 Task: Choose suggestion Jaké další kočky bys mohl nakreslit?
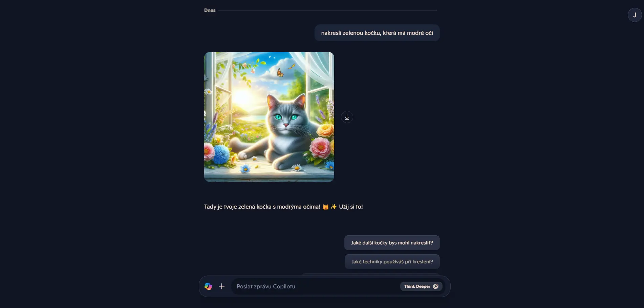(392, 243)
